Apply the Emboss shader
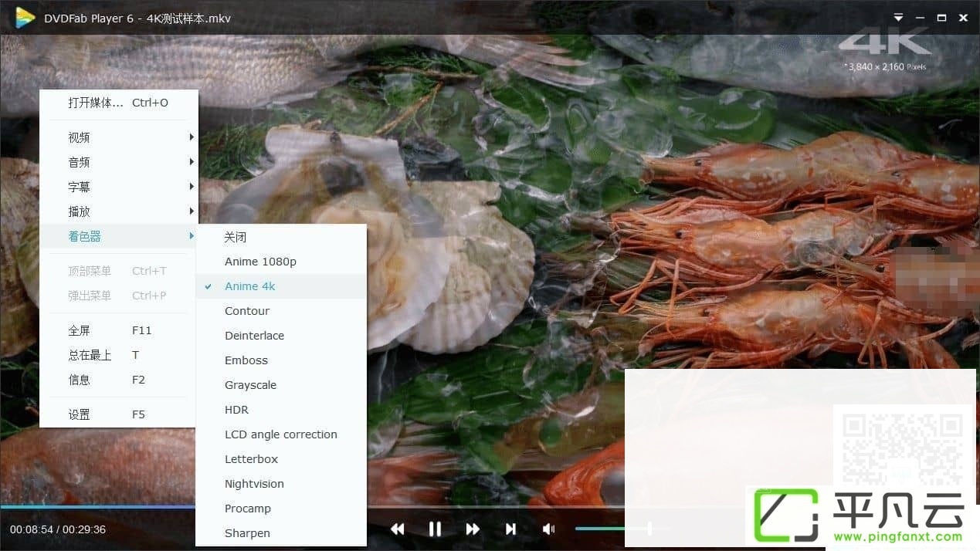The height and width of the screenshot is (551, 980). coord(281,360)
